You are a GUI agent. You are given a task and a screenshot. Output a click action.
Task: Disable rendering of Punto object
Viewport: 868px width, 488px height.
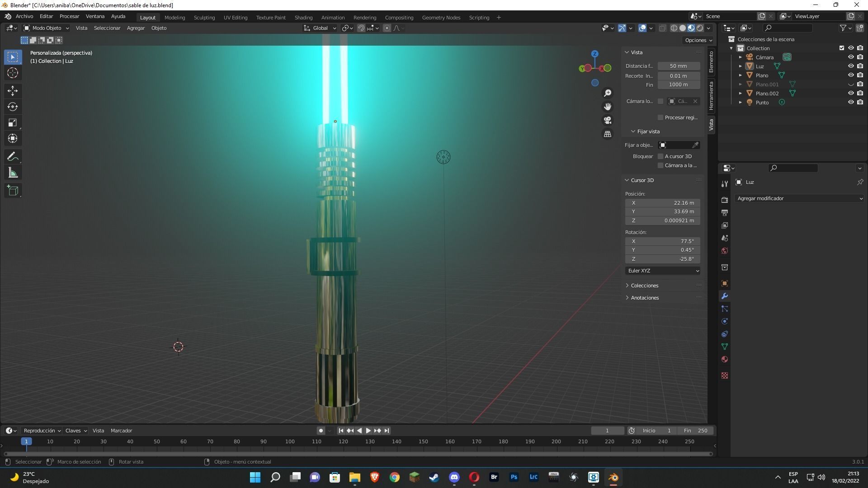coord(860,102)
